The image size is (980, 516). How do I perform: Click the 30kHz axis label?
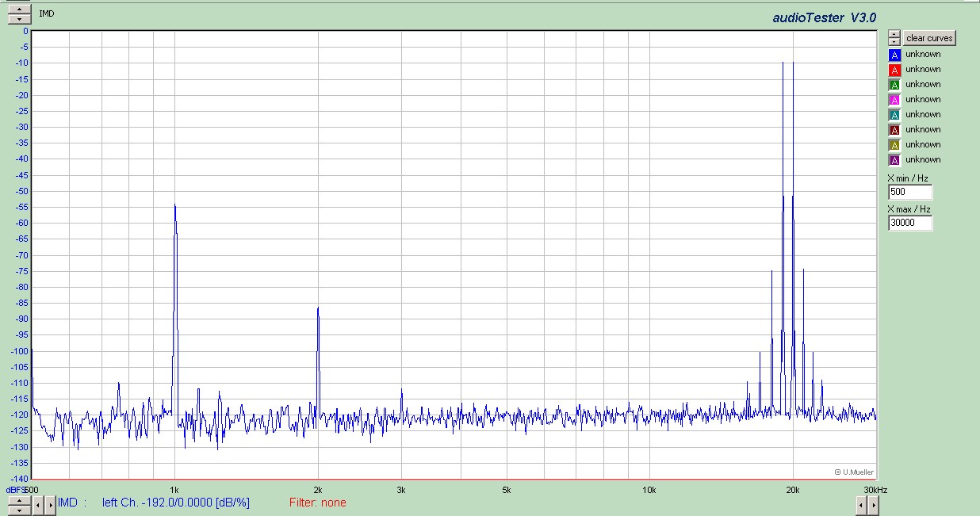click(875, 490)
